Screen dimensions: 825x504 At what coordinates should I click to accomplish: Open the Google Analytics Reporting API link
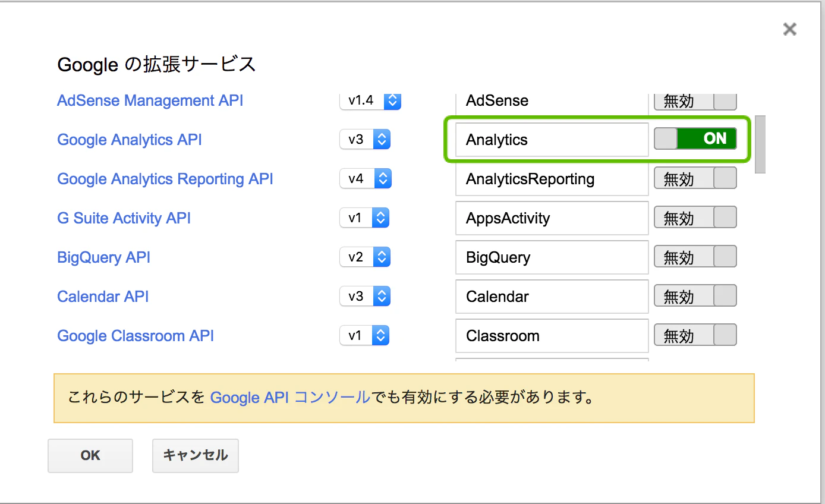(x=165, y=179)
